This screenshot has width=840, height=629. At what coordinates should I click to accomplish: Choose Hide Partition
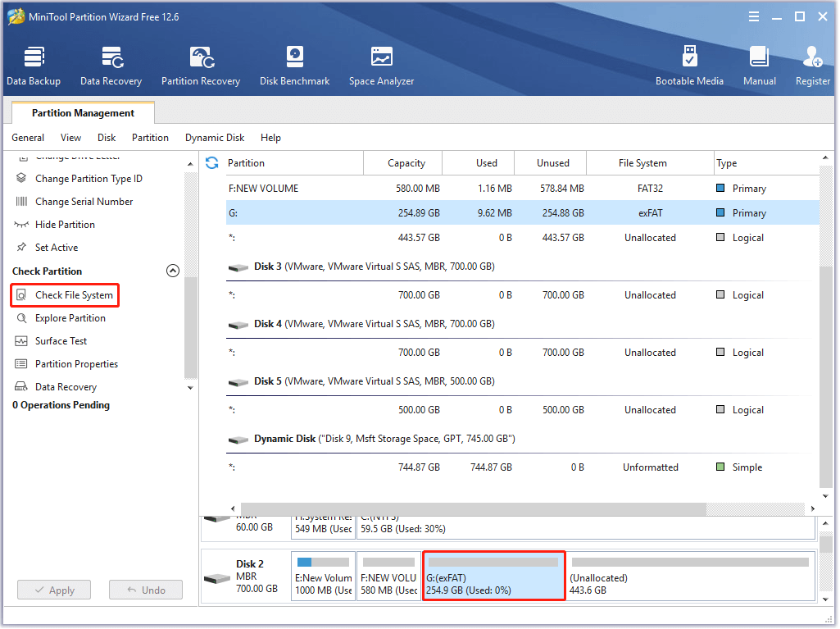(55, 225)
